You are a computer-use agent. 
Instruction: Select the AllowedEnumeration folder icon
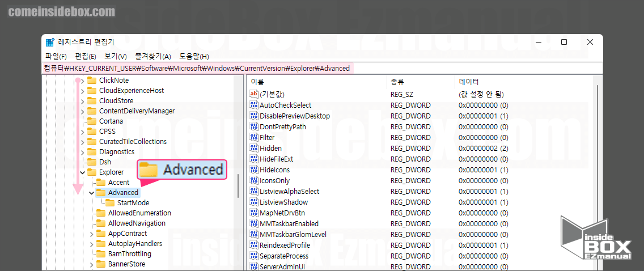click(x=101, y=213)
